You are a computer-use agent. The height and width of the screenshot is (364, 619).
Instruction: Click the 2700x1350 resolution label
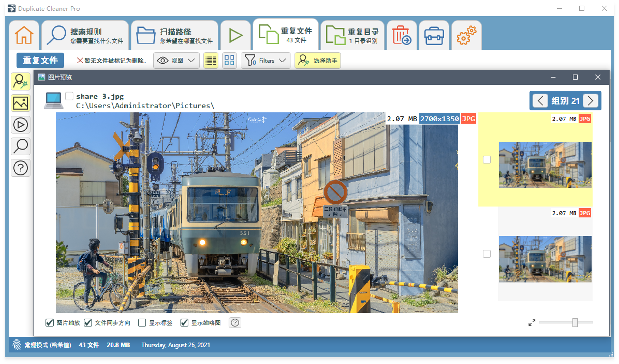click(439, 119)
